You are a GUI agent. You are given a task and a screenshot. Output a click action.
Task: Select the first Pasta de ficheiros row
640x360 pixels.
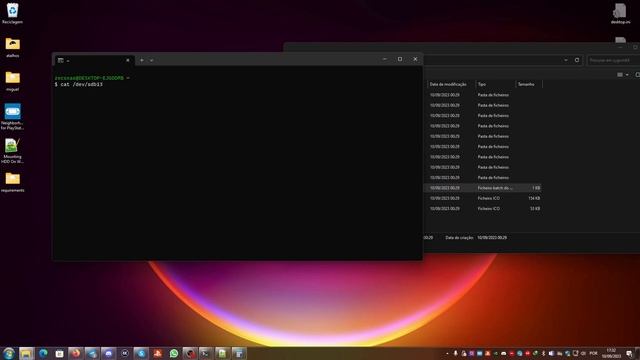[483, 95]
